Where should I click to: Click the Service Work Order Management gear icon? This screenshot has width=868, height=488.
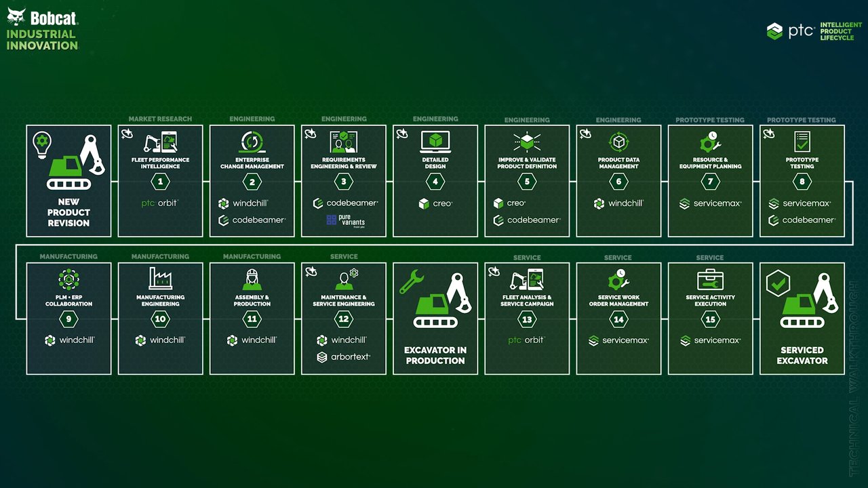(x=618, y=279)
